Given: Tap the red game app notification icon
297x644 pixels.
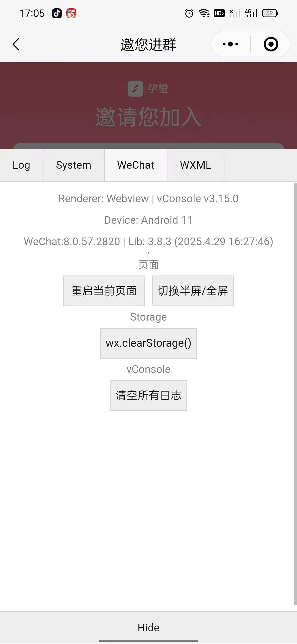Looking at the screenshot, I should tap(71, 13).
